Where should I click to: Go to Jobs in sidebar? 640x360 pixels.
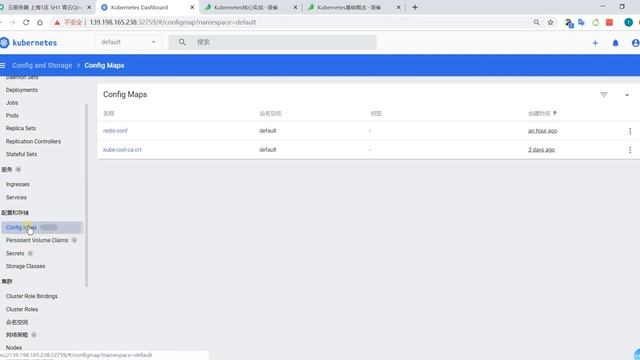(12, 103)
